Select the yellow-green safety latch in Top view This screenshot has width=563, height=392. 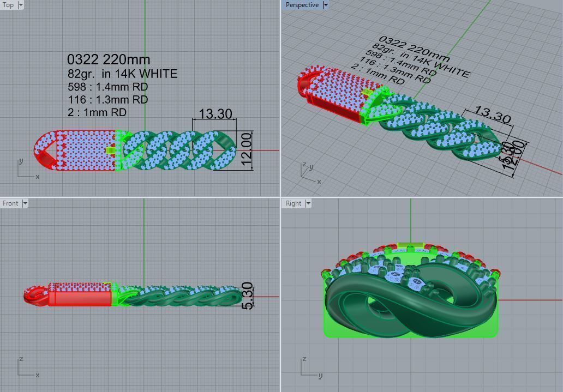(111, 150)
